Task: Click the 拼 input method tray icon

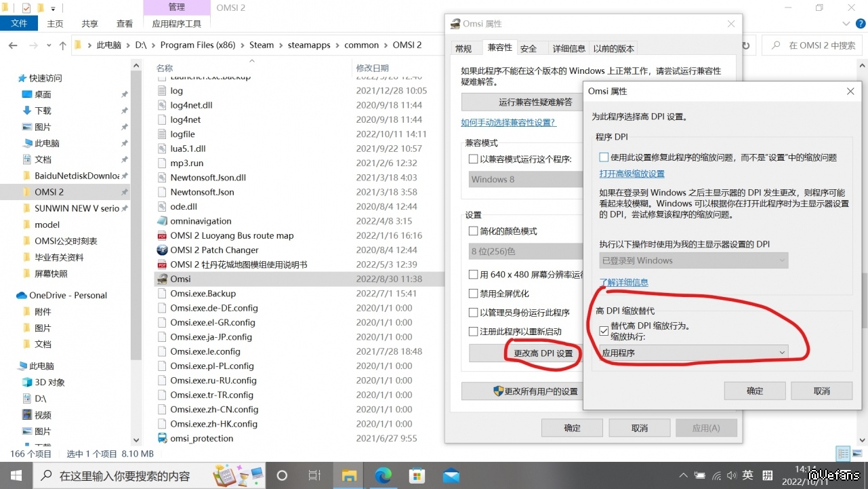Action: pyautogui.click(x=768, y=475)
